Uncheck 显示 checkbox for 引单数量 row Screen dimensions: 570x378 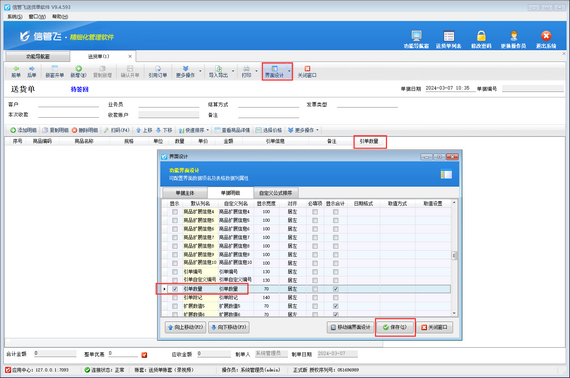pyautogui.click(x=175, y=289)
